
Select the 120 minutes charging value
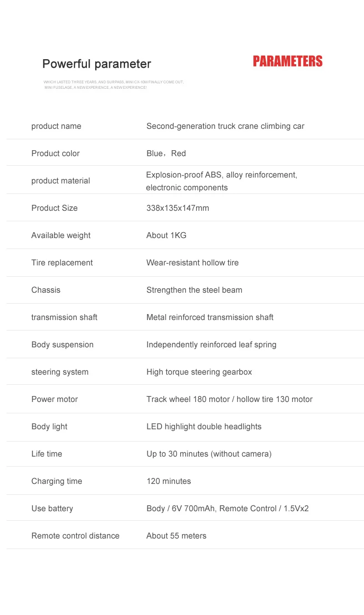169,481
